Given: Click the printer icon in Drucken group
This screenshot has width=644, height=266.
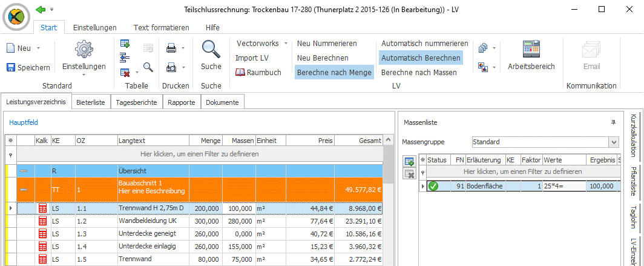Looking at the screenshot, I should [171, 48].
